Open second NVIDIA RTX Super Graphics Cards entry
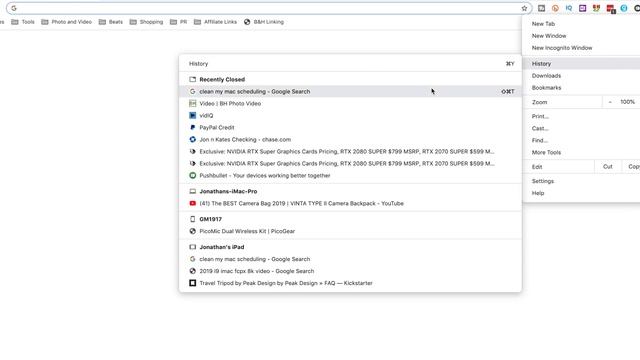The image size is (640, 360). click(350, 163)
